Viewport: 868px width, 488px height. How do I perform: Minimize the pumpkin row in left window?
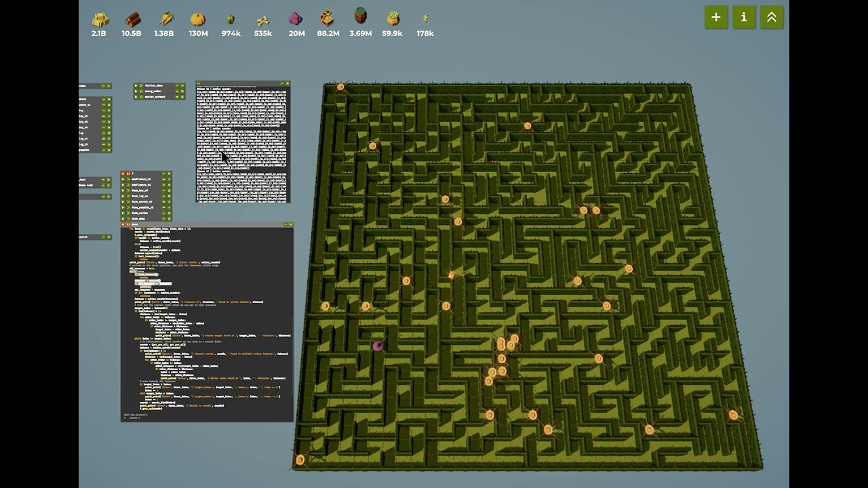pos(104,150)
